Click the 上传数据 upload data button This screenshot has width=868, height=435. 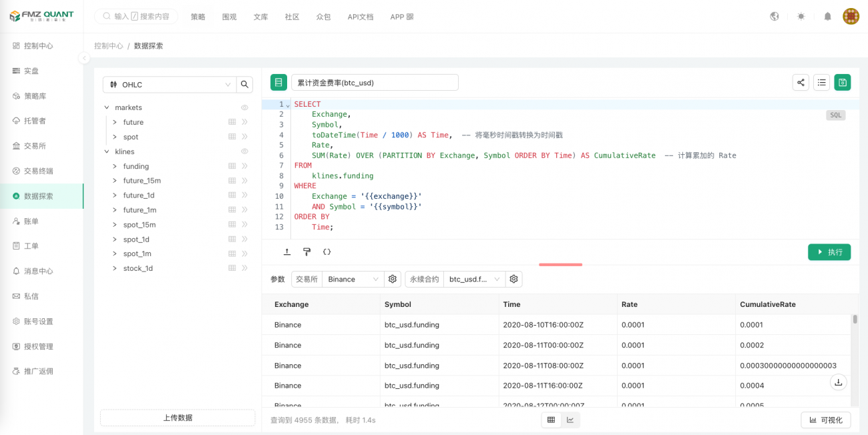[178, 418]
